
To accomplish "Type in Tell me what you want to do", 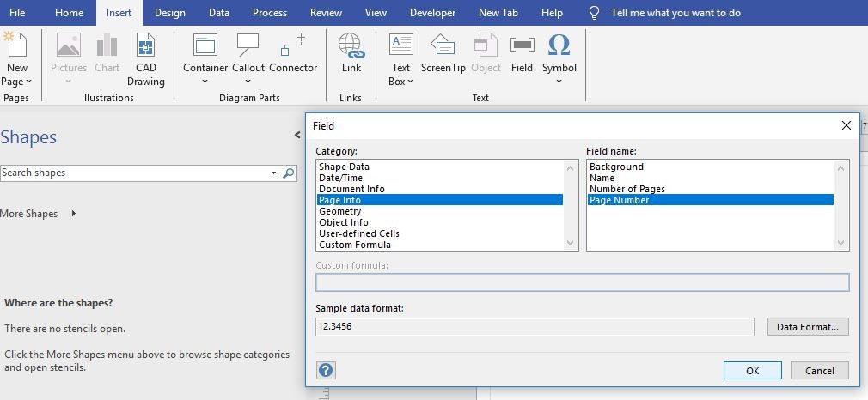I will [675, 13].
